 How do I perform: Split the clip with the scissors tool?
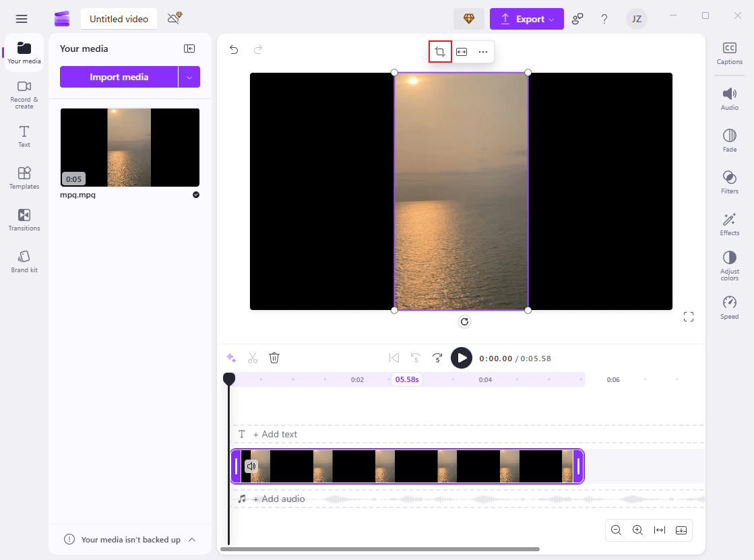click(252, 358)
